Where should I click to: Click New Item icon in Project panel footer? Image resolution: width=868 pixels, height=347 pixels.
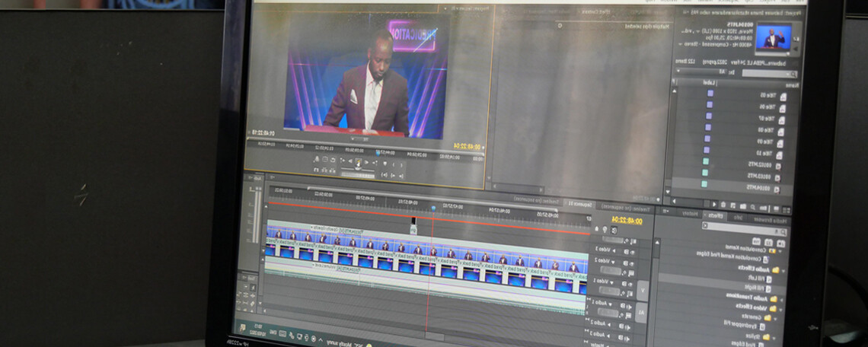pos(732,207)
